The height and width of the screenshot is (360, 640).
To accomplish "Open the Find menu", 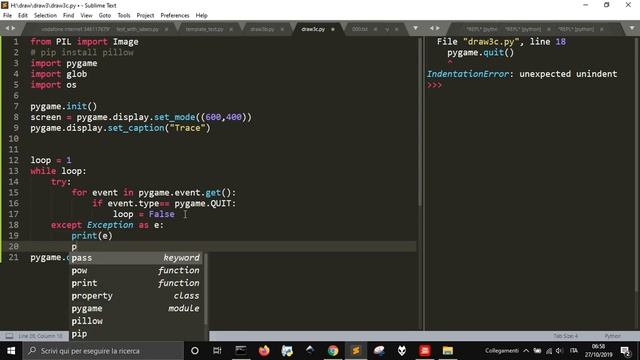I will (x=68, y=15).
